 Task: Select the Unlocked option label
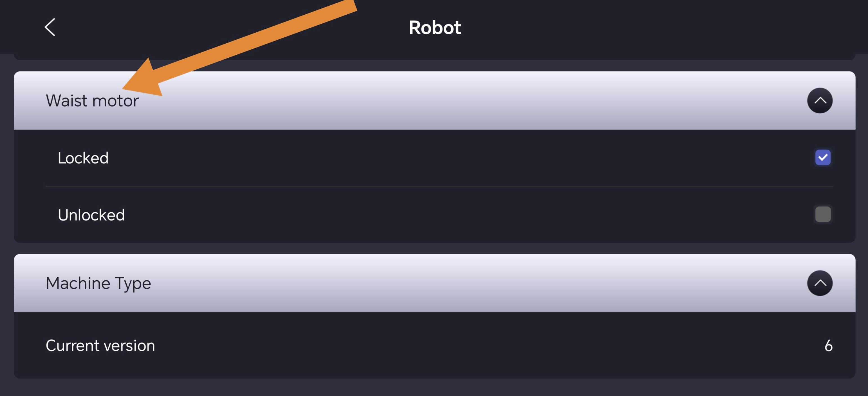click(91, 215)
